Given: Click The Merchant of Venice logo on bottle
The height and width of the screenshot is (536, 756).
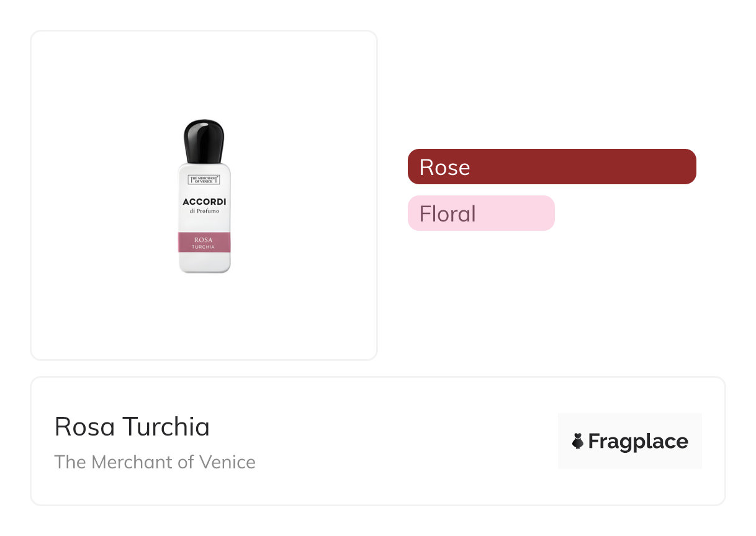Looking at the screenshot, I should [204, 179].
